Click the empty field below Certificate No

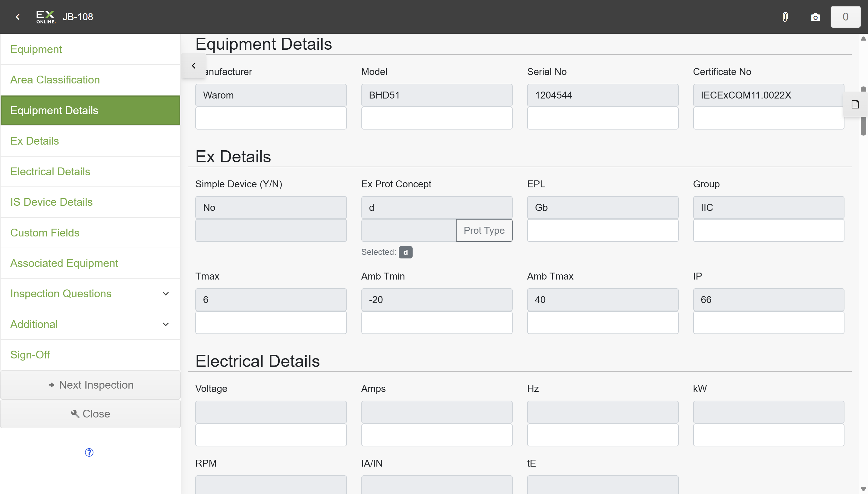[x=769, y=118]
